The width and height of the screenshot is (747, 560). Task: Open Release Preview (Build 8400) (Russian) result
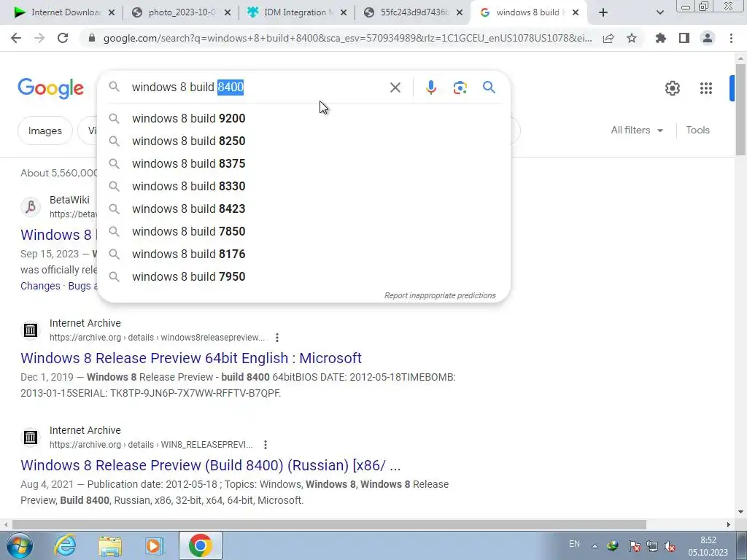tap(211, 465)
